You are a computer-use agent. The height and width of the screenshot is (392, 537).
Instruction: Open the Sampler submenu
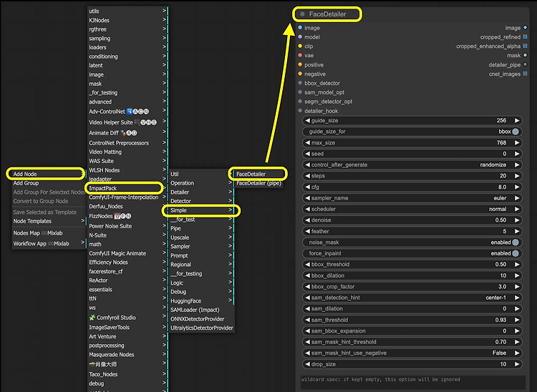pyautogui.click(x=201, y=246)
